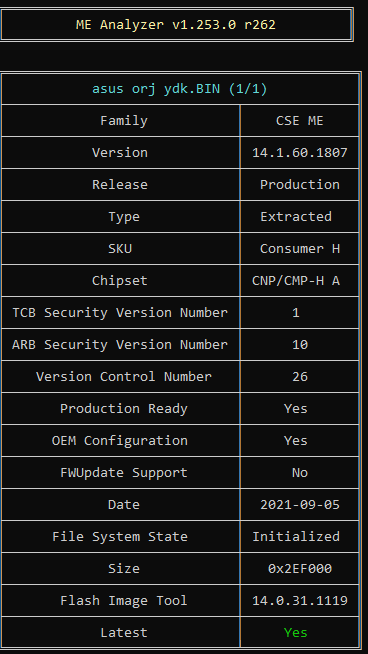
Task: Click the Family row label
Action: (124, 121)
